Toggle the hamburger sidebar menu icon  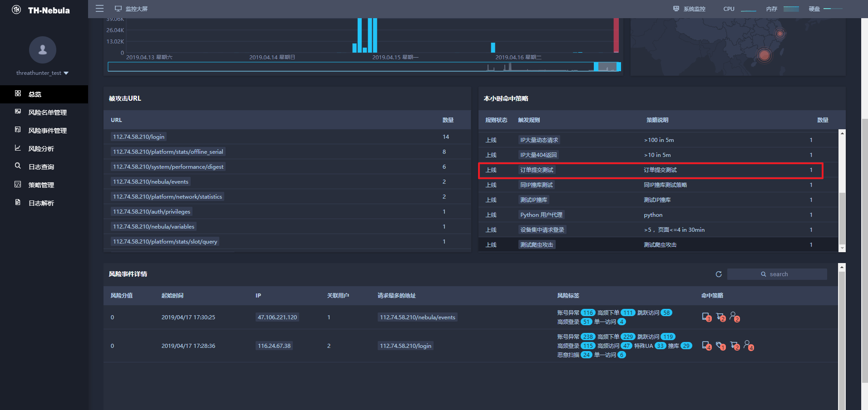tap(100, 9)
